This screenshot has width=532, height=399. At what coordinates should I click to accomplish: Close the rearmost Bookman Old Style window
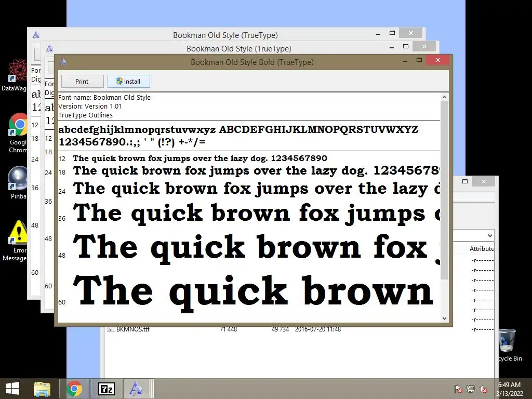(x=410, y=33)
